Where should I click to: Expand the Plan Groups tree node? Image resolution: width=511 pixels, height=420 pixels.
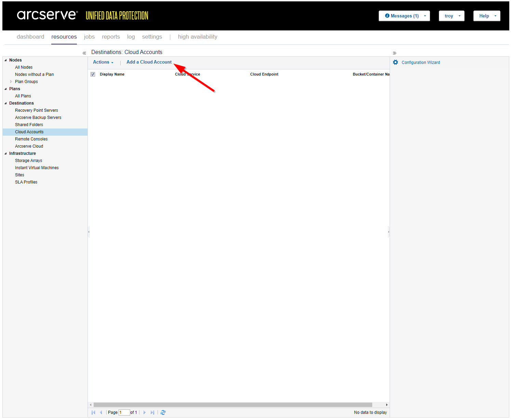point(11,82)
